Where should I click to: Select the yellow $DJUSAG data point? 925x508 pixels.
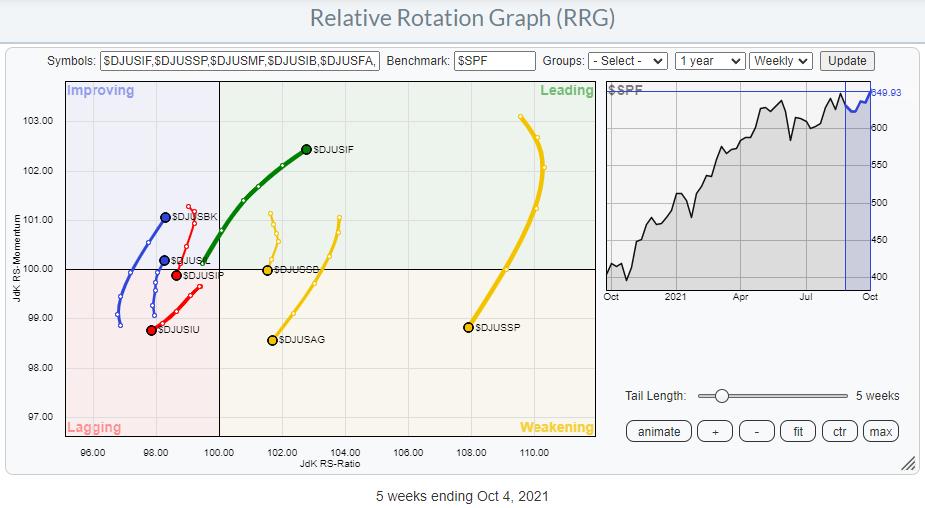[x=272, y=340]
